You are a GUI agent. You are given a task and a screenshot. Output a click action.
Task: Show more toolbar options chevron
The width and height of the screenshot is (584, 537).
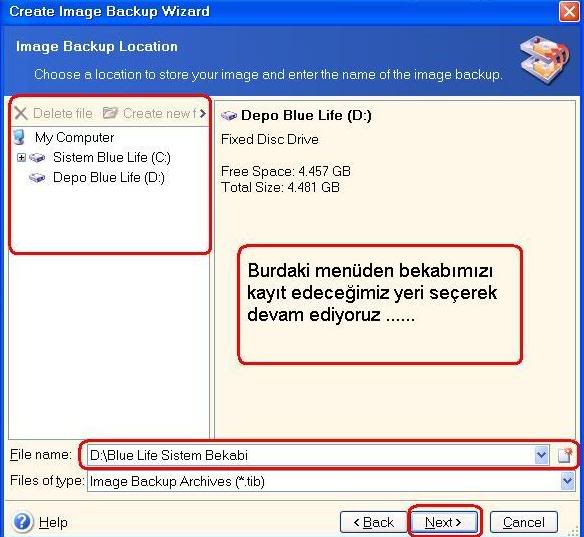tap(202, 113)
